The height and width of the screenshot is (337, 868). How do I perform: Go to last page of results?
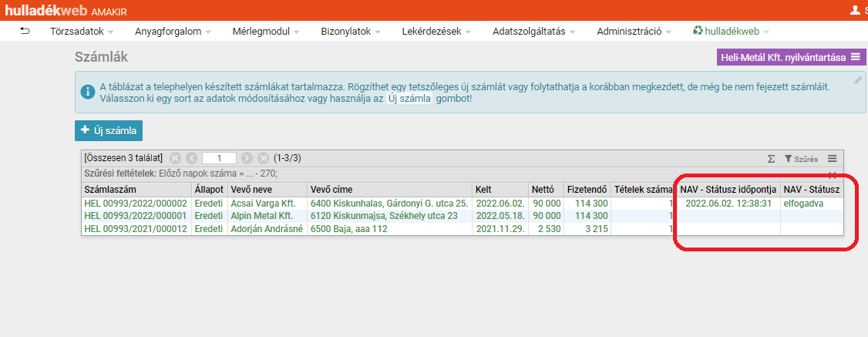click(264, 158)
